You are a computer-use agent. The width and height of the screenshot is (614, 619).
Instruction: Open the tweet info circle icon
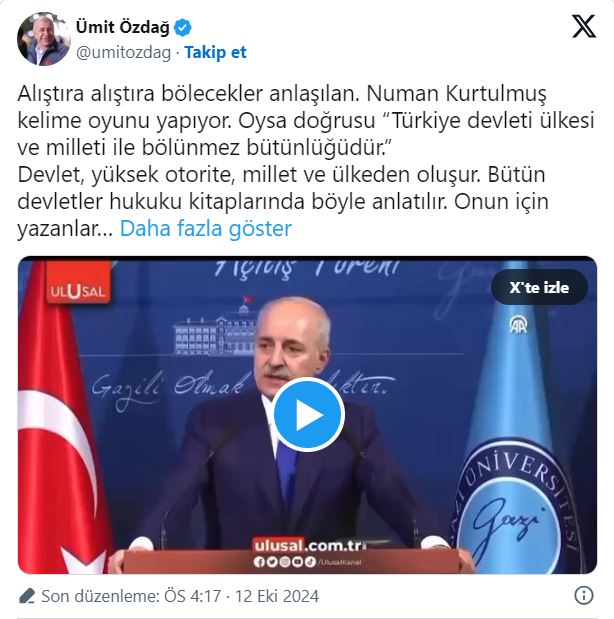584,595
